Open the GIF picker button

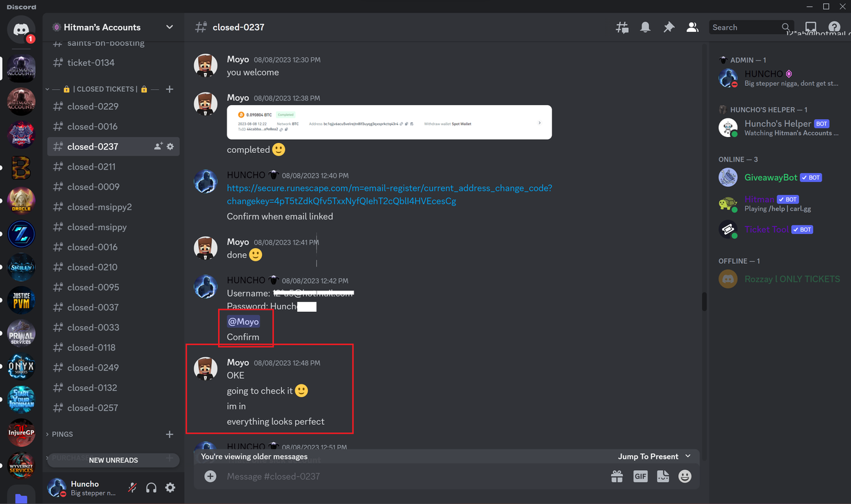point(640,476)
